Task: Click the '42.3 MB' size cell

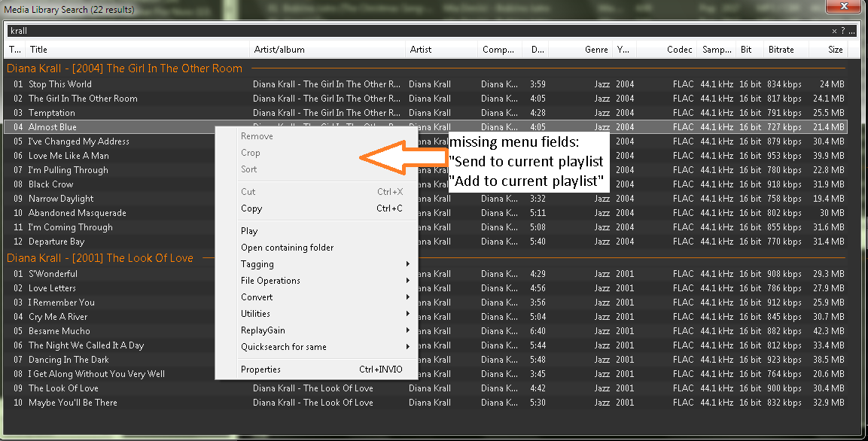Action: pyautogui.click(x=829, y=331)
